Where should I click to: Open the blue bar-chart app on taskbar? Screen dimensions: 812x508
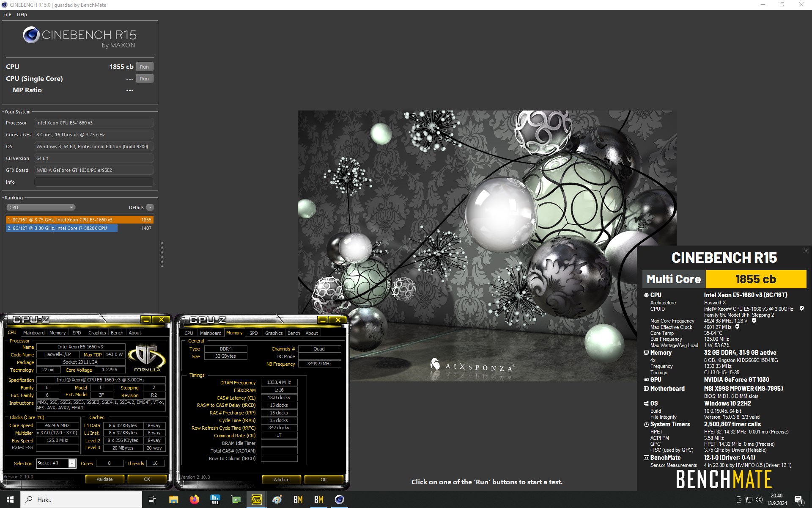[x=215, y=500]
